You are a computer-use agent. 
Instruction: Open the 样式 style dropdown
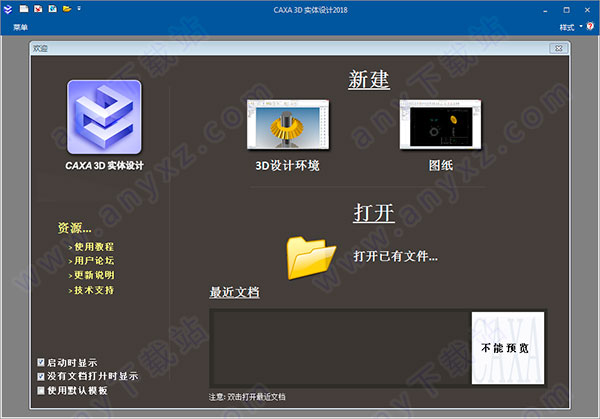[570, 27]
